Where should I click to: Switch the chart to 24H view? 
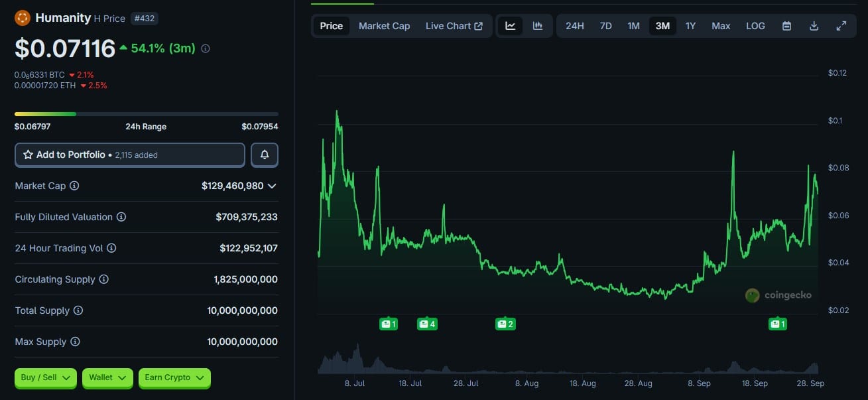(574, 25)
